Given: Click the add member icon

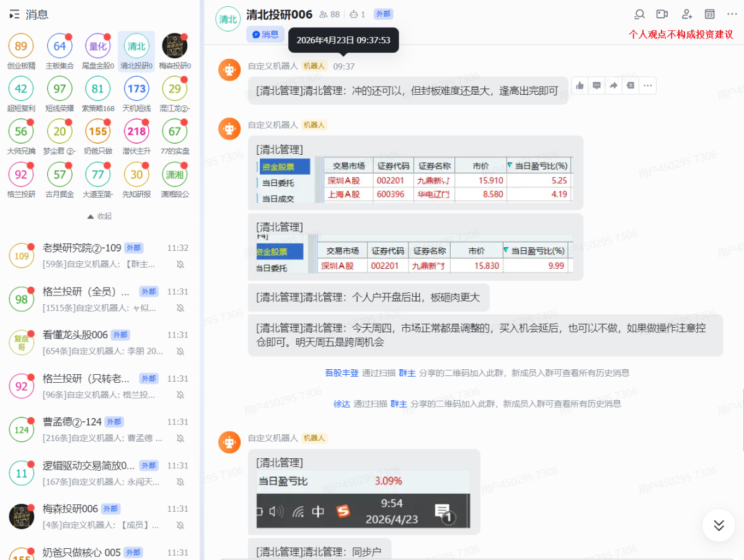Looking at the screenshot, I should [x=686, y=14].
